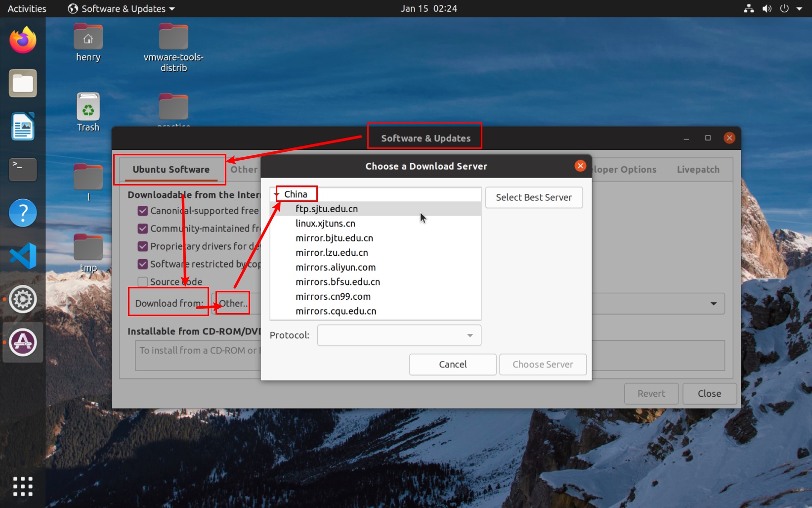Viewport: 812px width, 508px height.
Task: Open the clock showing Jan 15 02:24
Action: pos(428,8)
